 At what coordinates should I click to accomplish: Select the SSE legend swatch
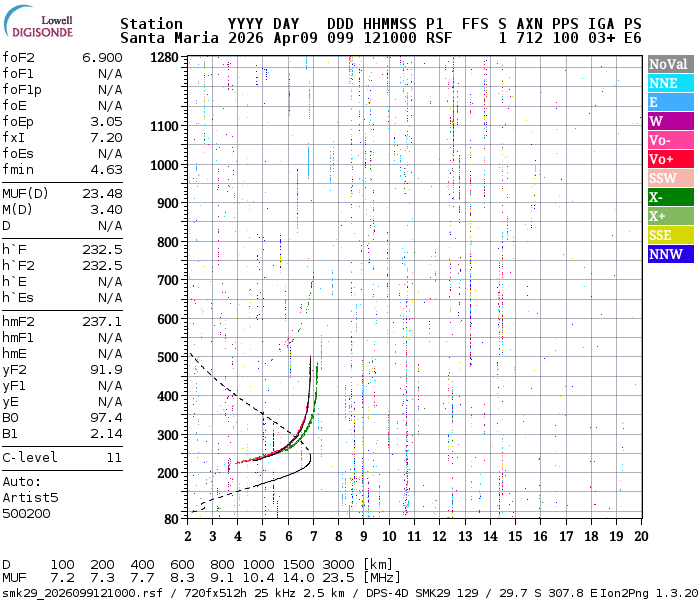coord(671,235)
